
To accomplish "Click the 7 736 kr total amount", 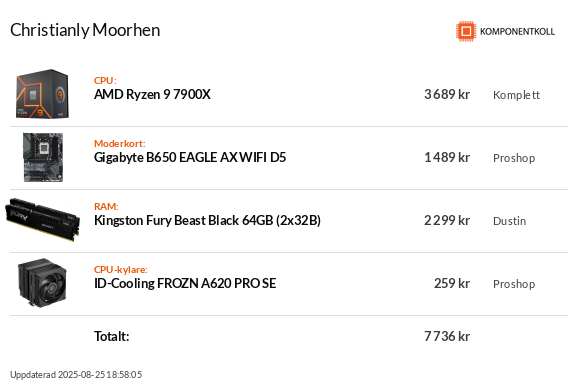I will coord(447,336).
